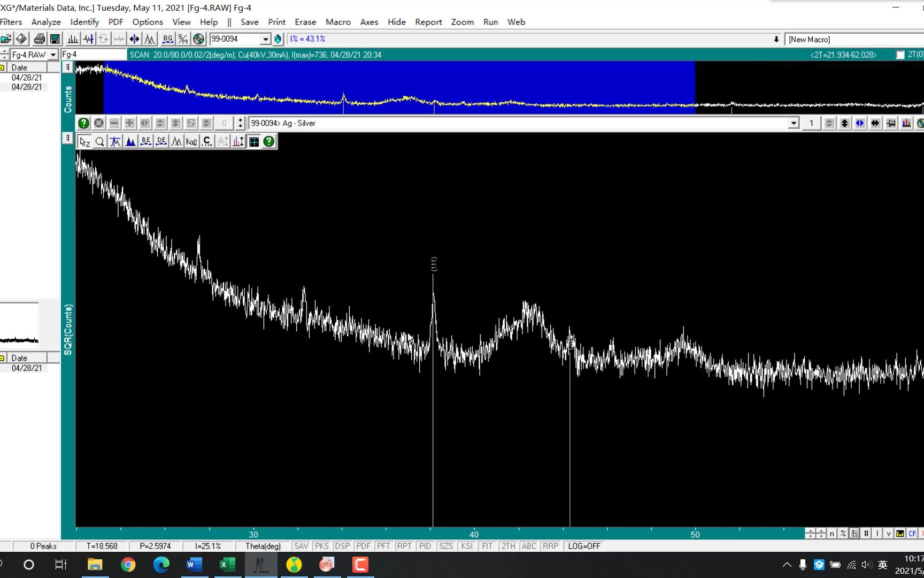The height and width of the screenshot is (578, 924).
Task: Click the colored histogram icon in overlay toolbar
Action: 906,123
